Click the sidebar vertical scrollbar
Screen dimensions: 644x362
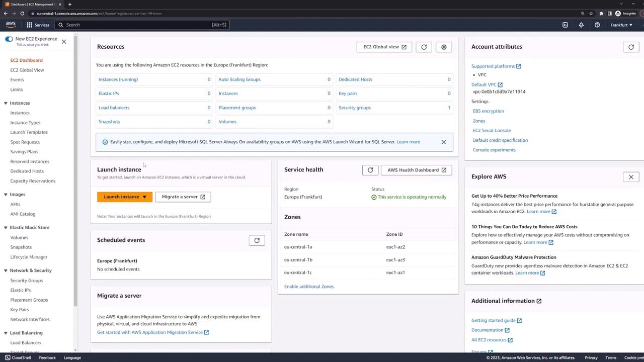click(x=75, y=171)
